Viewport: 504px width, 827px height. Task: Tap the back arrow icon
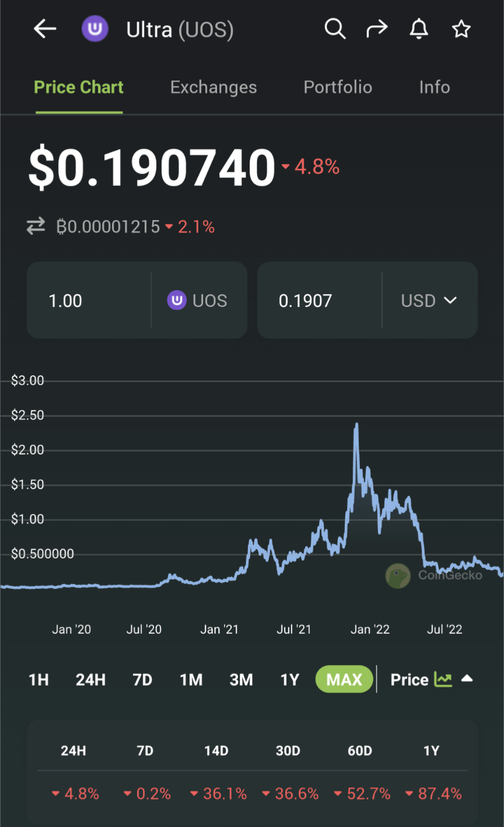click(45, 29)
